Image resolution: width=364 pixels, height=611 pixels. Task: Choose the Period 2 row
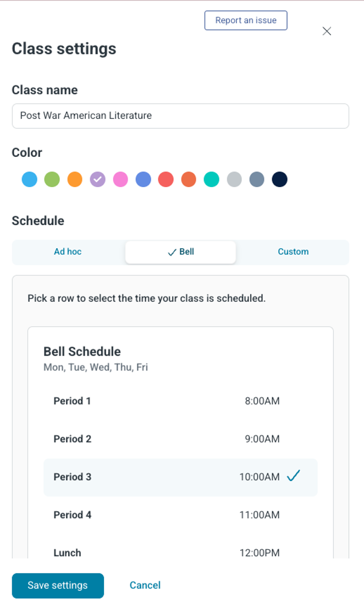pyautogui.click(x=180, y=439)
